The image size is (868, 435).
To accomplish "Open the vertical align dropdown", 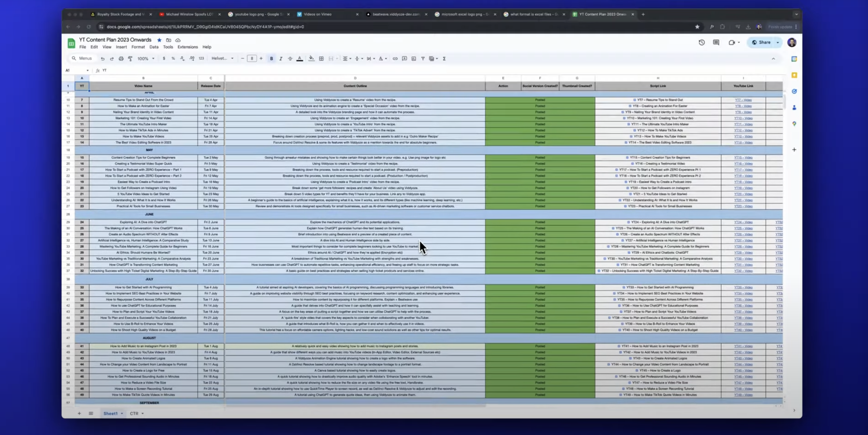I will tap(359, 59).
